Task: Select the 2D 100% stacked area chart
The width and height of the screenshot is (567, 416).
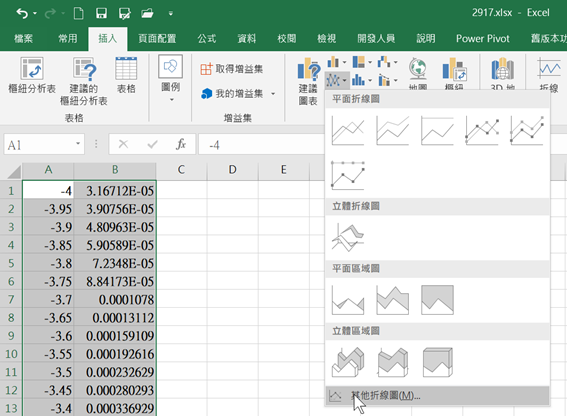Action: pyautogui.click(x=437, y=300)
